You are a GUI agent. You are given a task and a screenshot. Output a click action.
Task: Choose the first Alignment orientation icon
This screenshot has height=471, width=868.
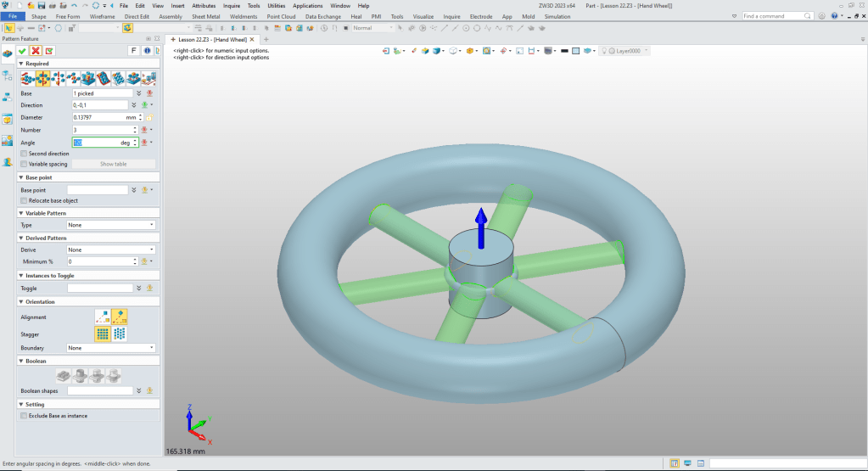(102, 317)
